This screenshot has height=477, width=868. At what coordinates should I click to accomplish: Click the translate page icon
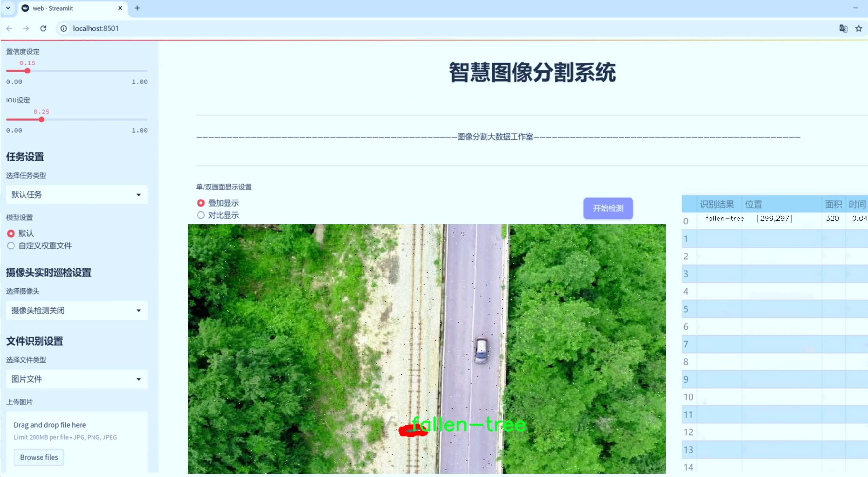(843, 28)
